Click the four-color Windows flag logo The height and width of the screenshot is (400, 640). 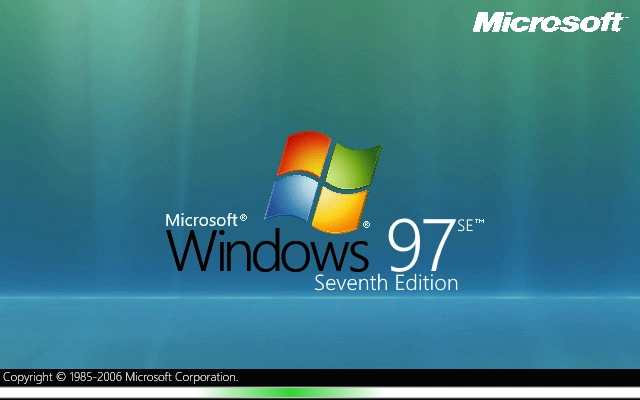[x=323, y=181]
